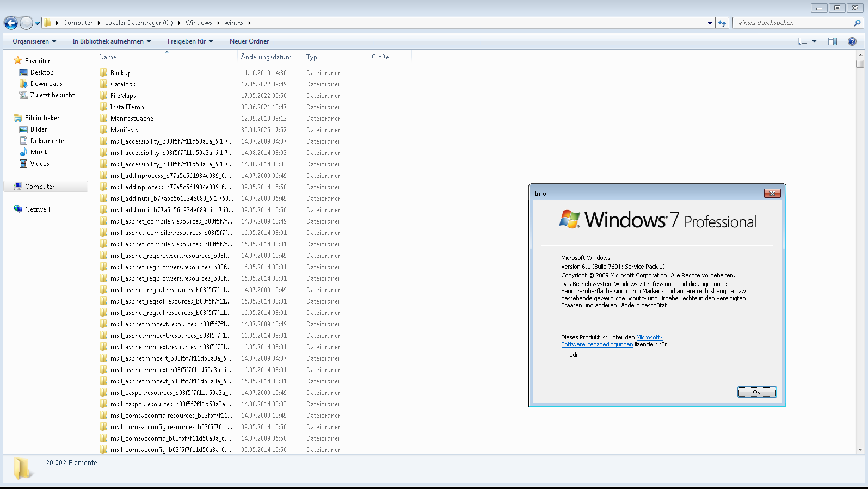868x489 pixels.
Task: Open Downloads in Favoriten
Action: [46, 84]
